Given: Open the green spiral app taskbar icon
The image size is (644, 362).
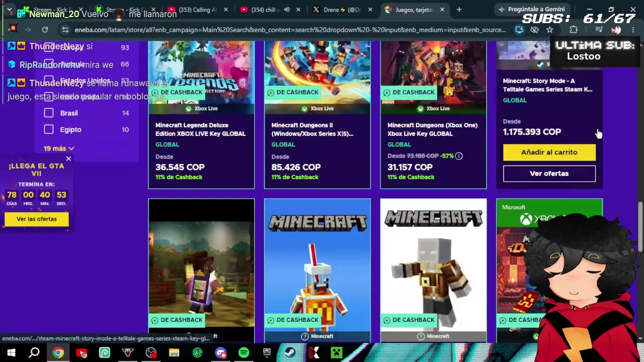Looking at the screenshot, I should (x=197, y=353).
